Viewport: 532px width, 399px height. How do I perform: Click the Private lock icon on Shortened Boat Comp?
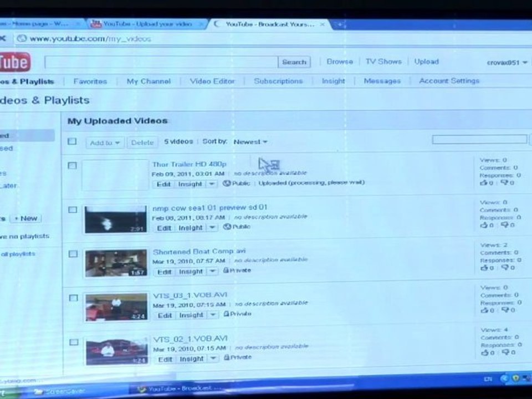click(x=226, y=270)
